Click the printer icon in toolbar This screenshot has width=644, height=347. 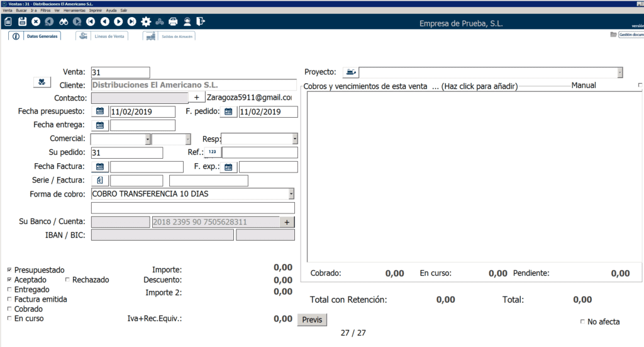(x=174, y=21)
